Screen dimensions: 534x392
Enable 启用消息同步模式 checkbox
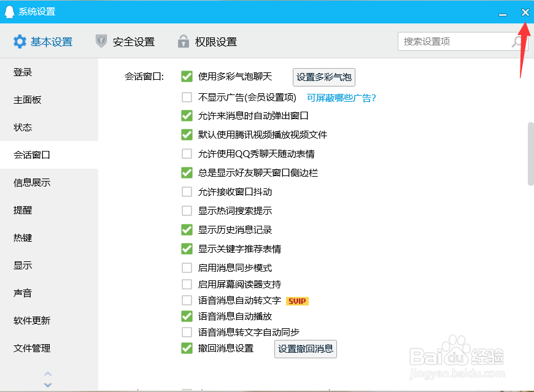click(x=187, y=268)
